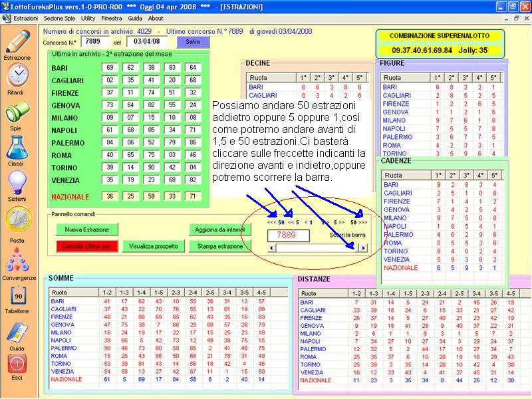Click the red Cancella Ultima estr. button
This screenshot has height=399, width=532.
[x=87, y=246]
